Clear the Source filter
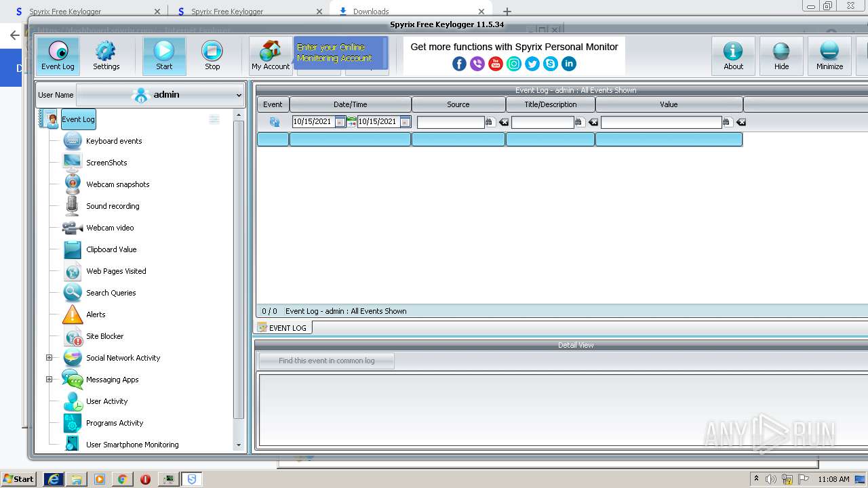This screenshot has width=868, height=488. [x=503, y=122]
